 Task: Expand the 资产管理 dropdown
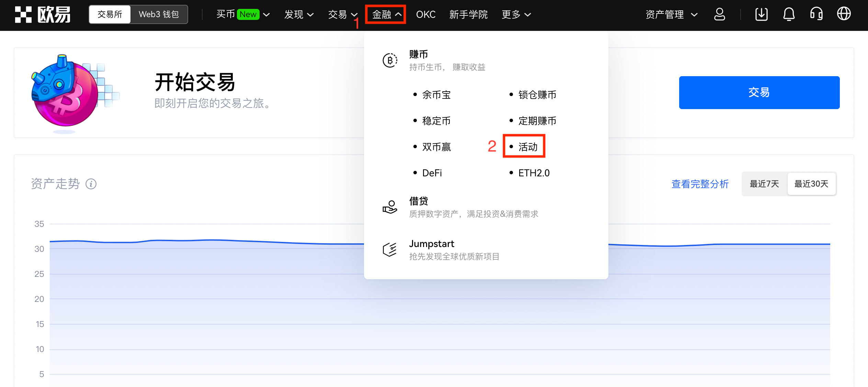click(671, 14)
